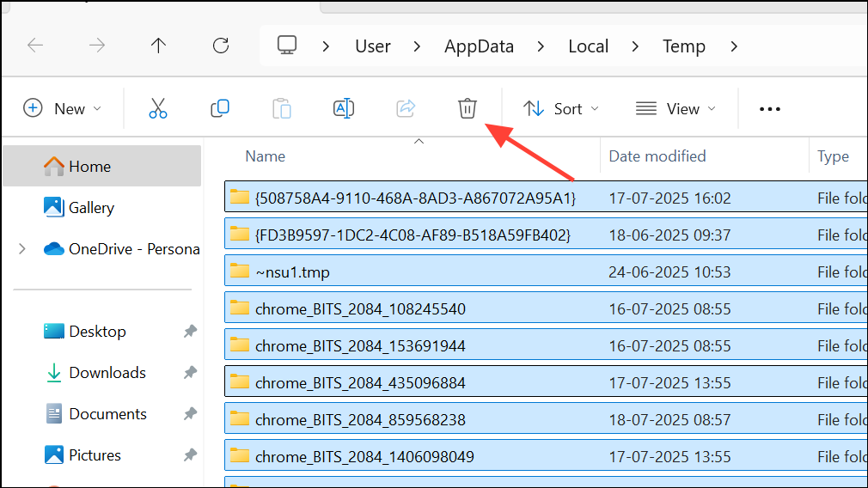
Task: Expand chevron after Temp in address bar
Action: (733, 46)
